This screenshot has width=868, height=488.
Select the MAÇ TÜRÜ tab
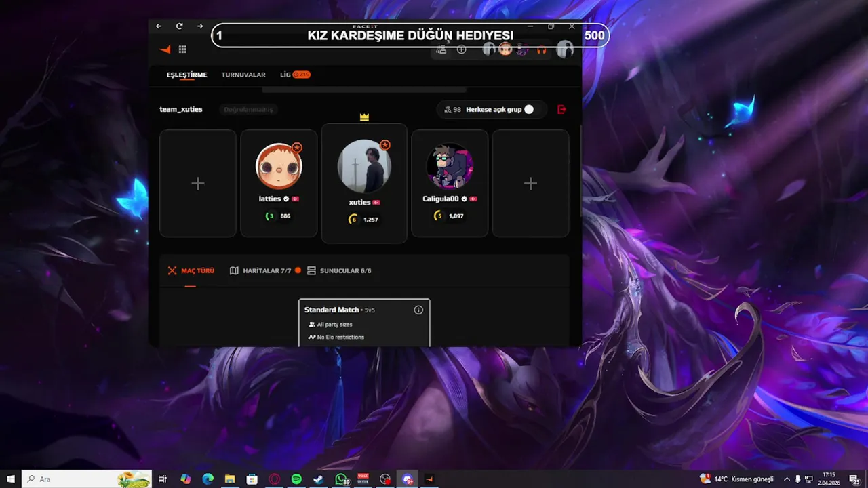point(191,270)
